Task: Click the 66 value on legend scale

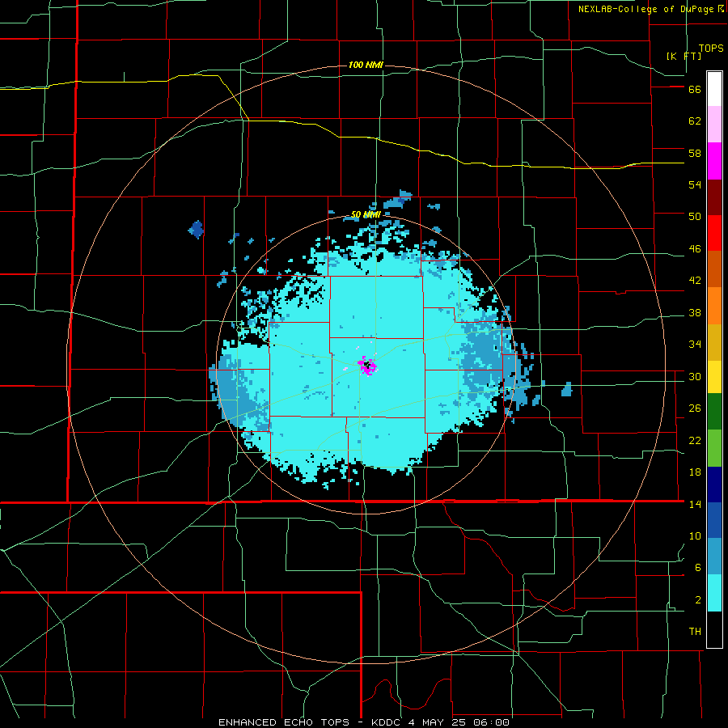Action: pos(695,90)
